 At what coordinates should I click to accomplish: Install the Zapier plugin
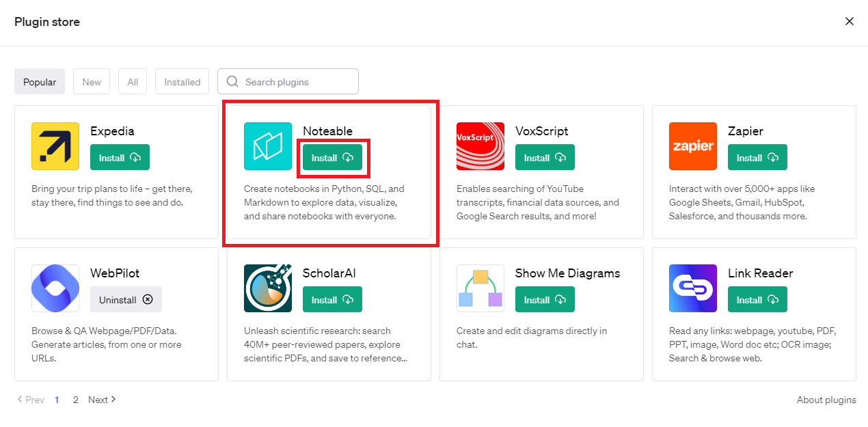tap(757, 158)
